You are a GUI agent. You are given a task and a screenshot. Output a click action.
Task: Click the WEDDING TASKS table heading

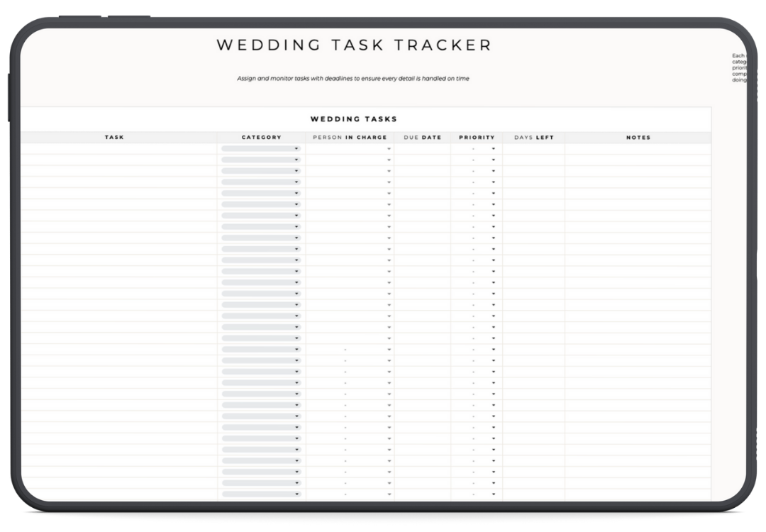354,119
